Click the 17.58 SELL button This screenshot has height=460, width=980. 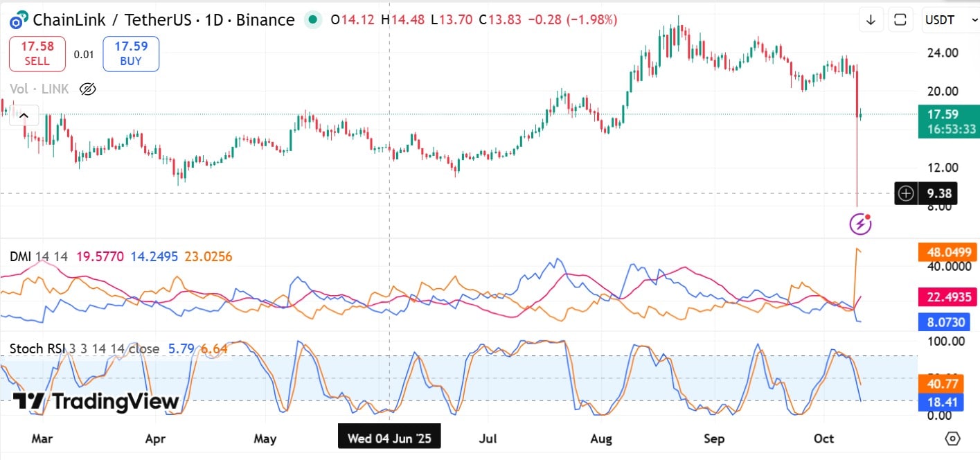tap(37, 53)
